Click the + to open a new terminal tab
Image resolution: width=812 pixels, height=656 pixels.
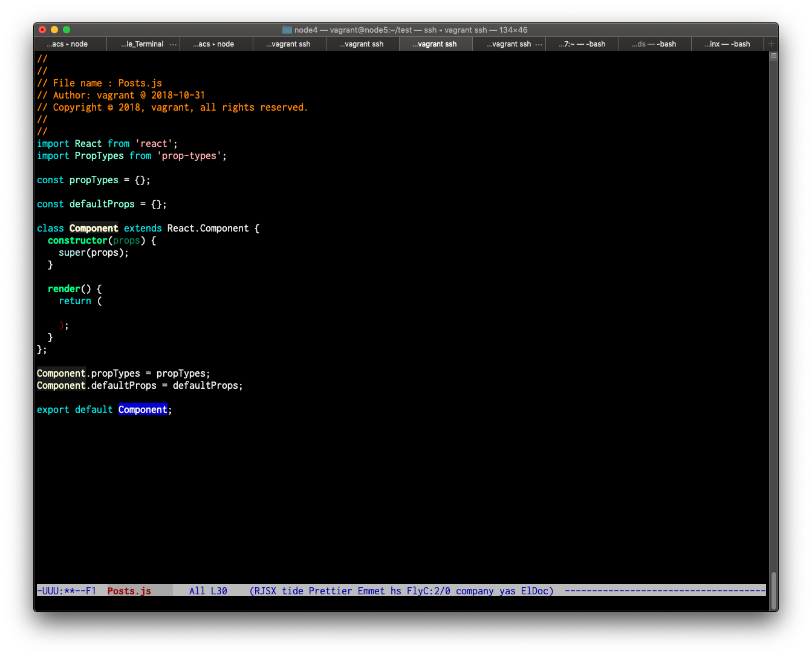click(771, 44)
